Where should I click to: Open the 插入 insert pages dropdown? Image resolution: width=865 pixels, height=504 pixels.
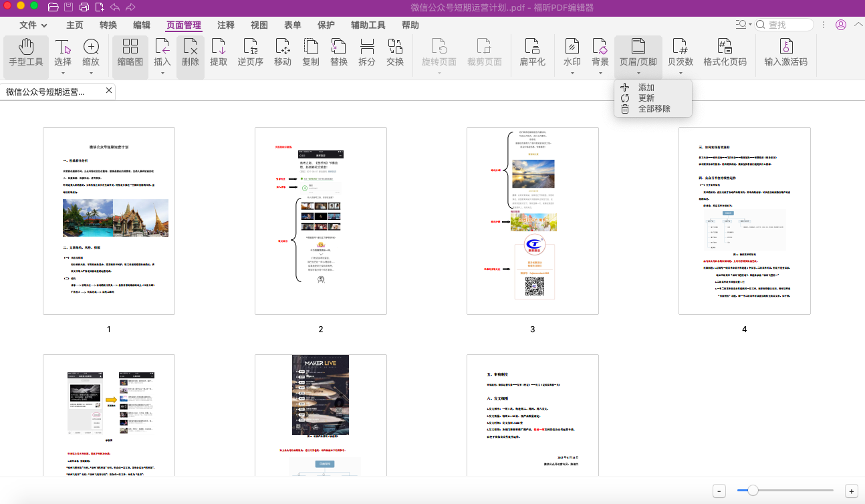162,72
